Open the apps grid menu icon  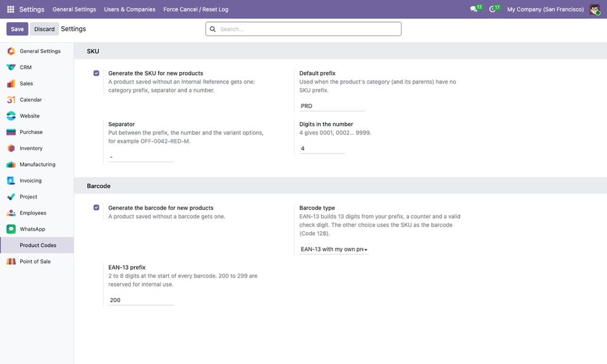(11, 9)
